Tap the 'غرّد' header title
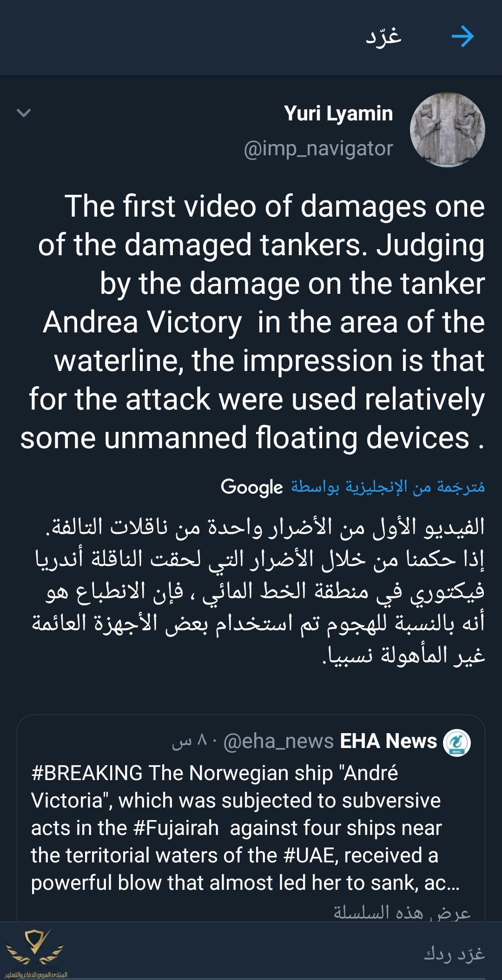 click(x=383, y=37)
